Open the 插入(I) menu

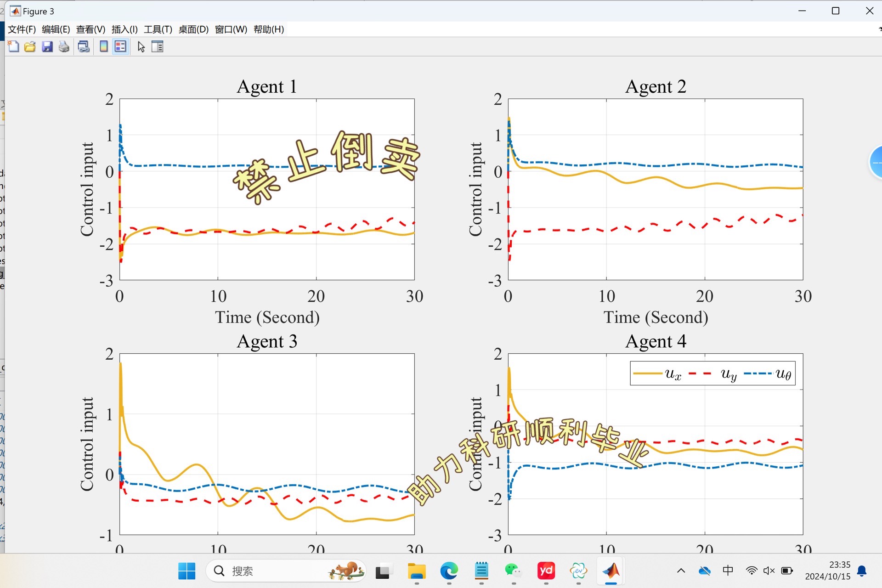tap(124, 29)
